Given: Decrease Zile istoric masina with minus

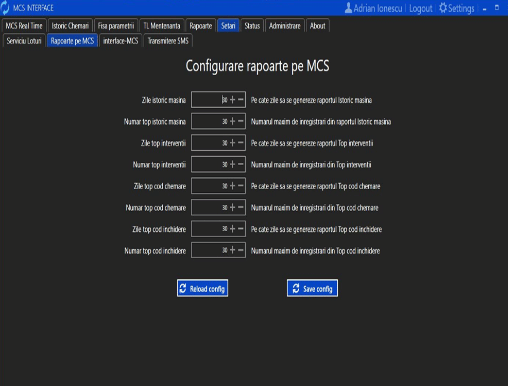Looking at the screenshot, I should 241,99.
